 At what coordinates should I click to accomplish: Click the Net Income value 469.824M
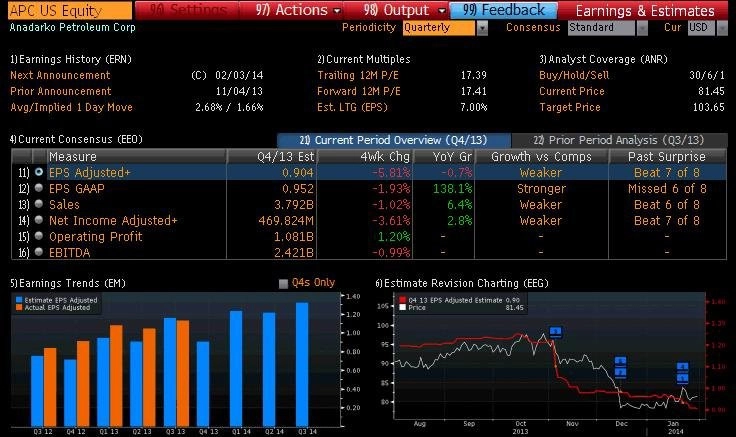(286, 221)
